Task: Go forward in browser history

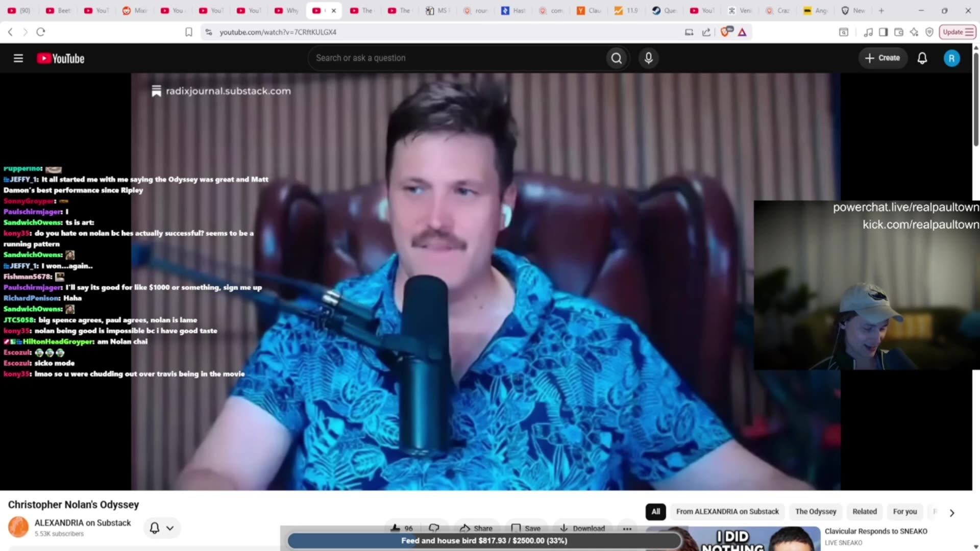Action: pos(25,32)
